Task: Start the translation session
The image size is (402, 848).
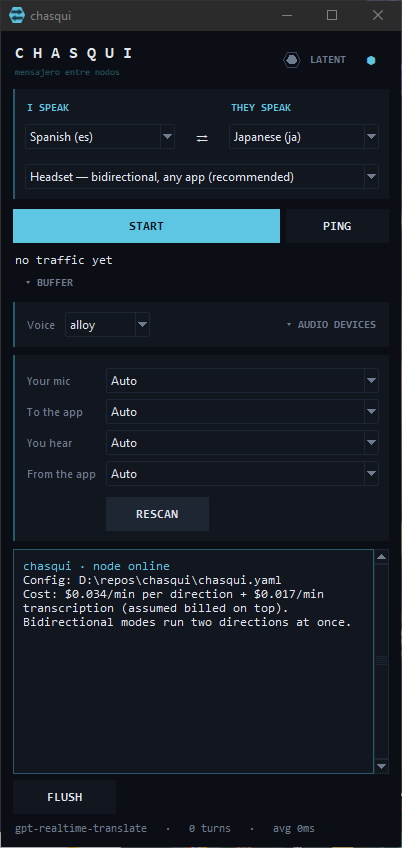Action: click(147, 226)
